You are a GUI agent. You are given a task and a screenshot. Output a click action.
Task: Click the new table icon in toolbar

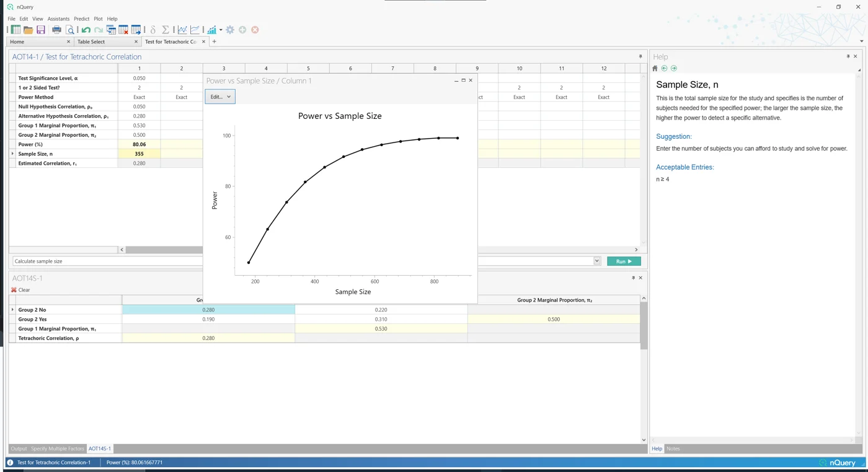pos(16,30)
